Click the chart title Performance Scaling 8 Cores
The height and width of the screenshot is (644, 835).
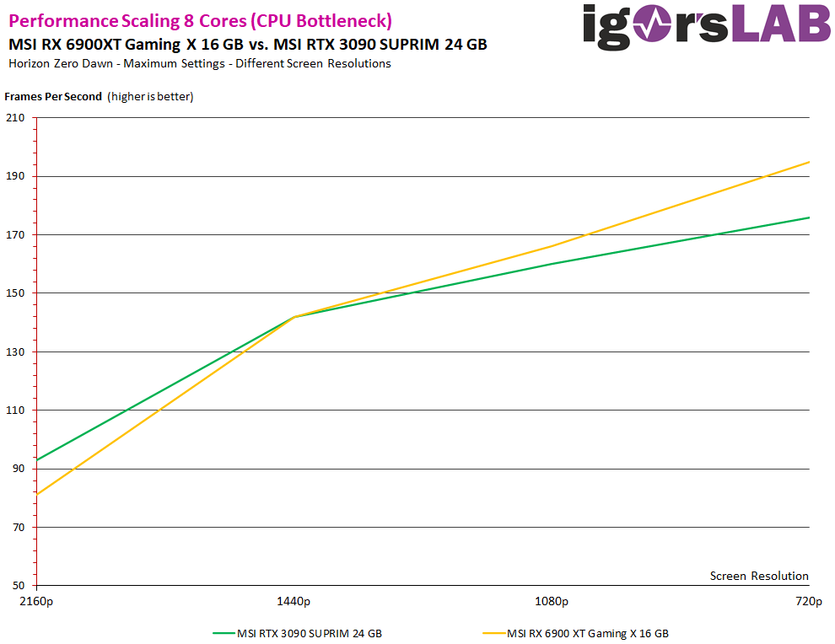tap(200, 20)
